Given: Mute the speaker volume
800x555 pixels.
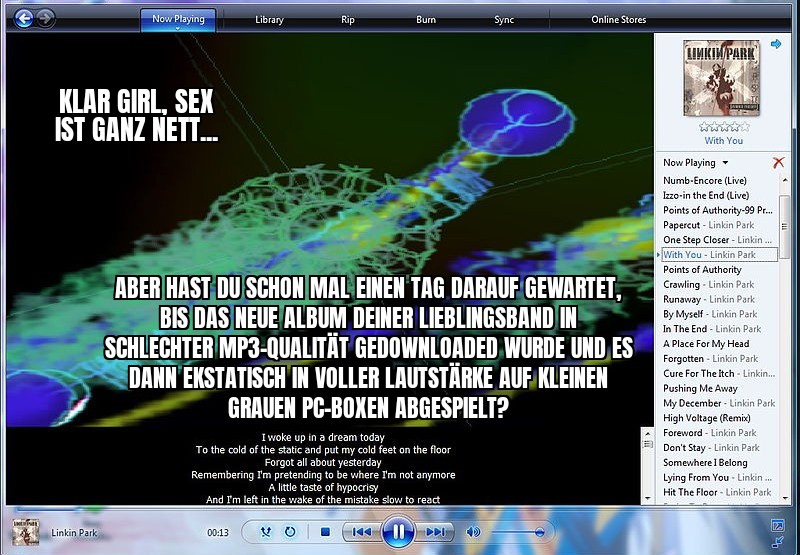Looking at the screenshot, I should pyautogui.click(x=473, y=532).
